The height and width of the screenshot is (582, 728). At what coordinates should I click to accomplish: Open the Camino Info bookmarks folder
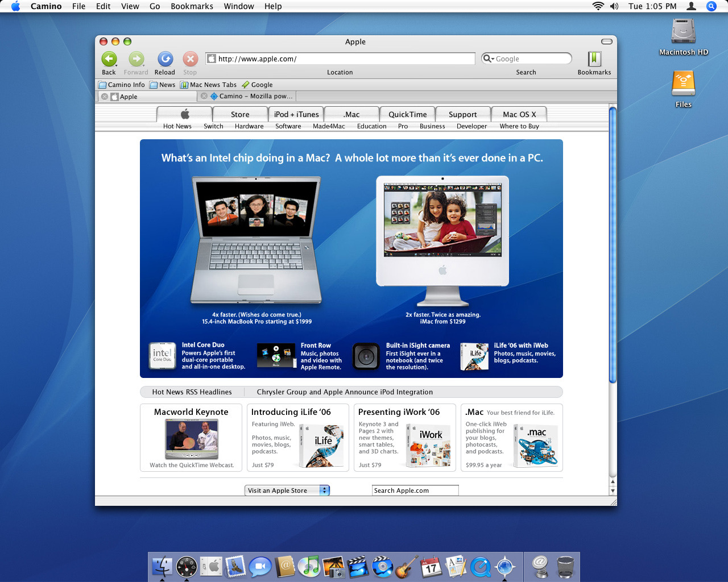point(122,85)
